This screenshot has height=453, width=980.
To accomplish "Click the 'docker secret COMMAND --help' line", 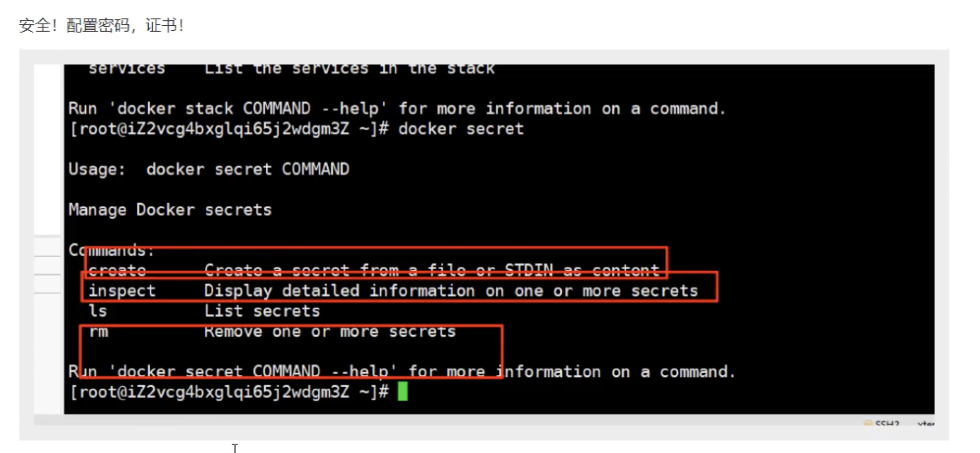I will [x=401, y=372].
